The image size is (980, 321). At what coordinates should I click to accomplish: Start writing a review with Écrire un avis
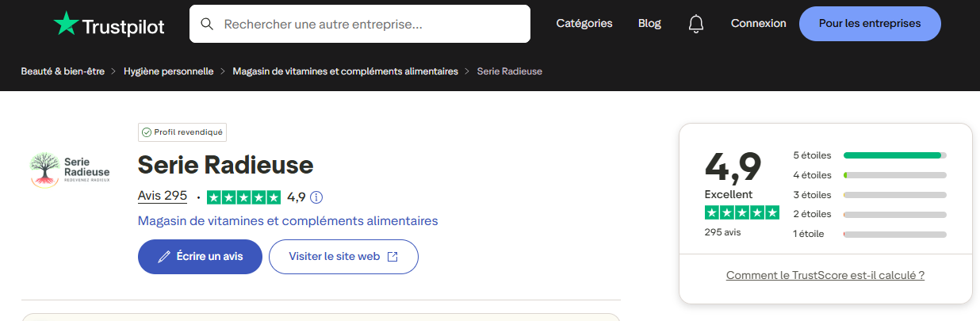pos(200,257)
